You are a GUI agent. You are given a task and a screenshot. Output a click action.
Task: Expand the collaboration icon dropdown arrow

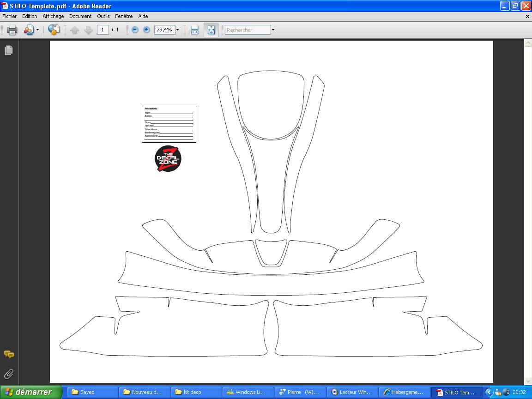point(38,30)
